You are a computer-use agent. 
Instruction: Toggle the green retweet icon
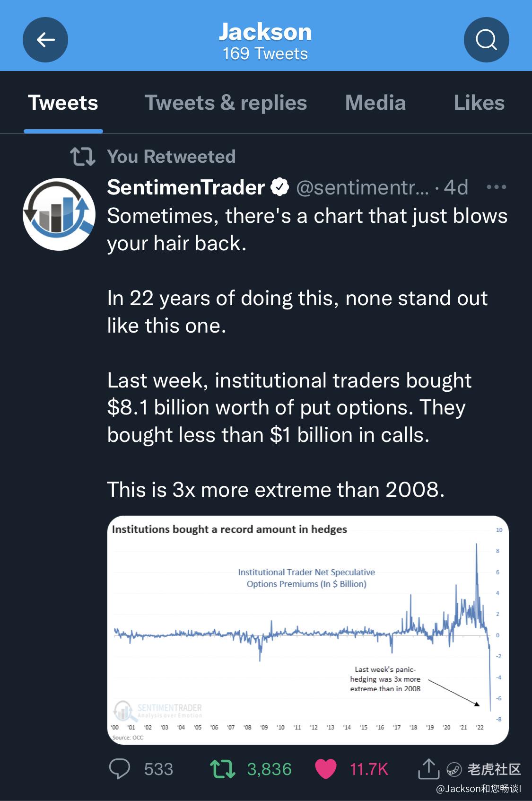pyautogui.click(x=222, y=769)
